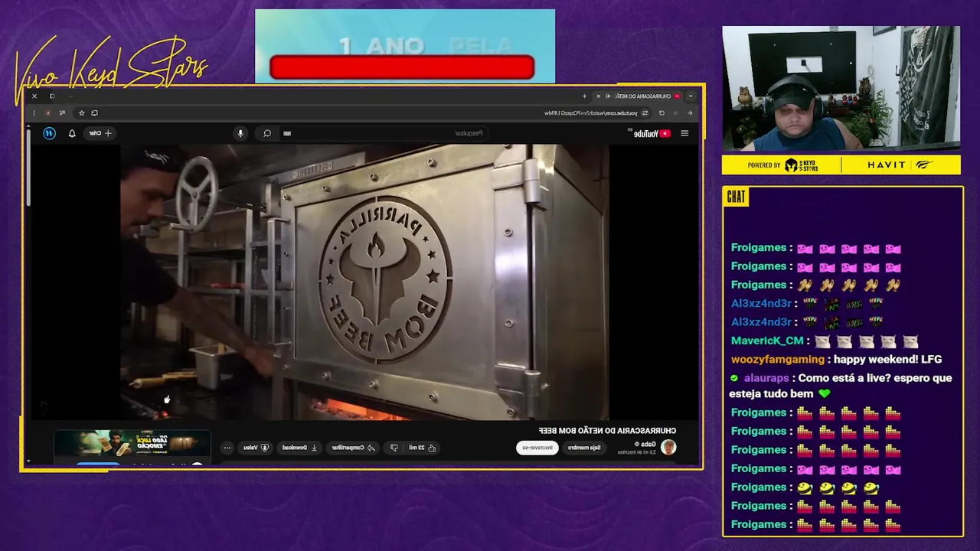
Task: Mute the tab via its speaker icon
Action: point(608,96)
